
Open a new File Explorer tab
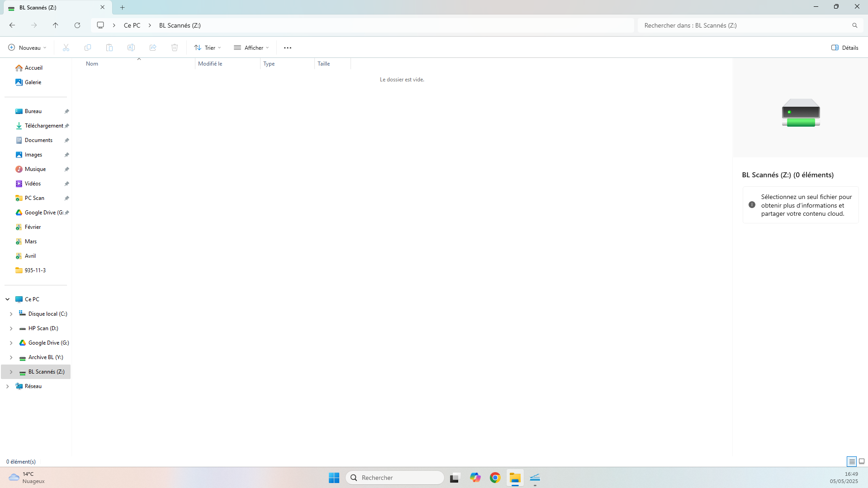point(122,8)
